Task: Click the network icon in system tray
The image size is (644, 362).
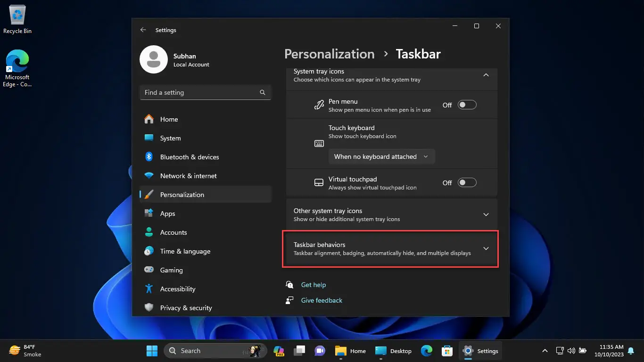Action: (560, 351)
